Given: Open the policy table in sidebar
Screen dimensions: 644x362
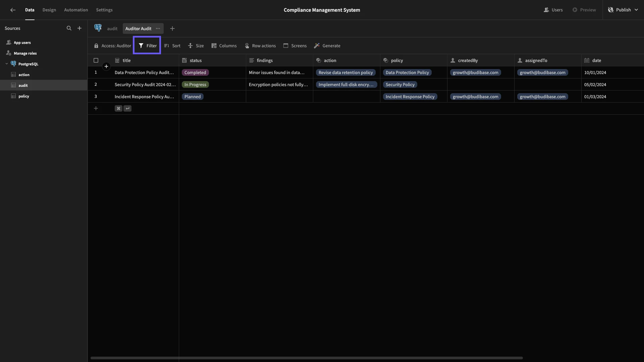Looking at the screenshot, I should (44, 96).
